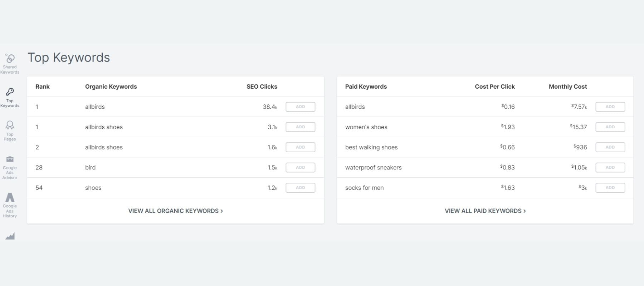Image resolution: width=644 pixels, height=286 pixels.
Task: View all organic keywords link
Action: pyautogui.click(x=176, y=211)
